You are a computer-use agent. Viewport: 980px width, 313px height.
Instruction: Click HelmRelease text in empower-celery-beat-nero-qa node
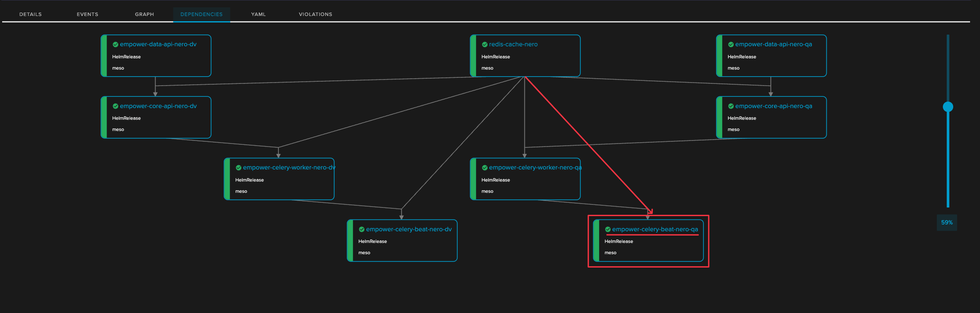[x=619, y=242]
